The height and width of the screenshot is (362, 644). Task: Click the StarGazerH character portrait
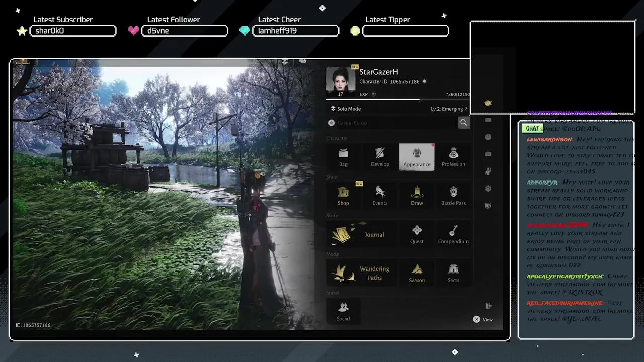341,81
